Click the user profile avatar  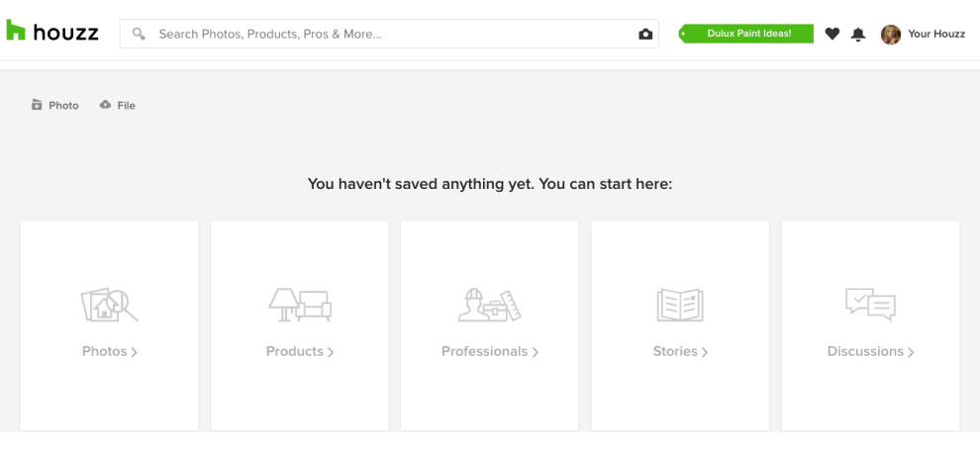(x=891, y=35)
